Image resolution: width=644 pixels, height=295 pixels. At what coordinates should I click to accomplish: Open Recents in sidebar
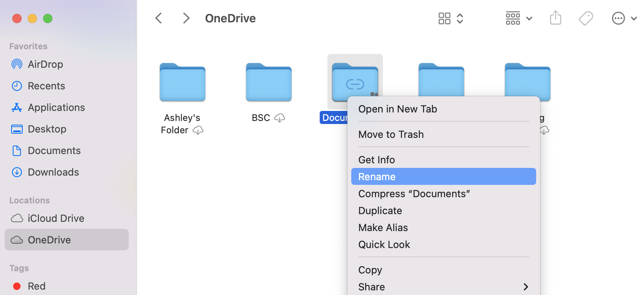[47, 86]
